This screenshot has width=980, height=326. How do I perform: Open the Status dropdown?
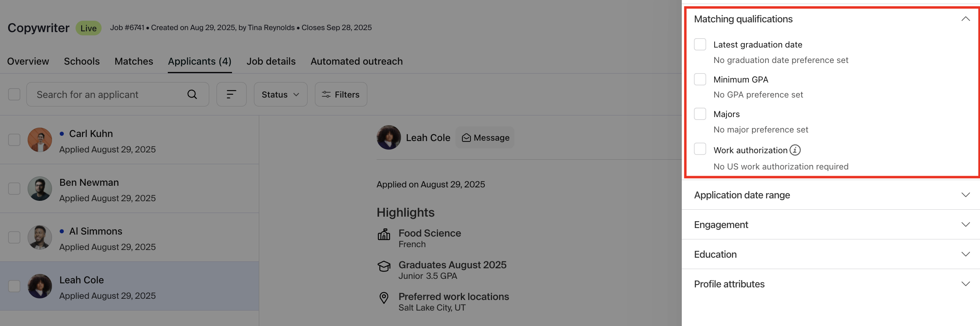[x=281, y=94]
